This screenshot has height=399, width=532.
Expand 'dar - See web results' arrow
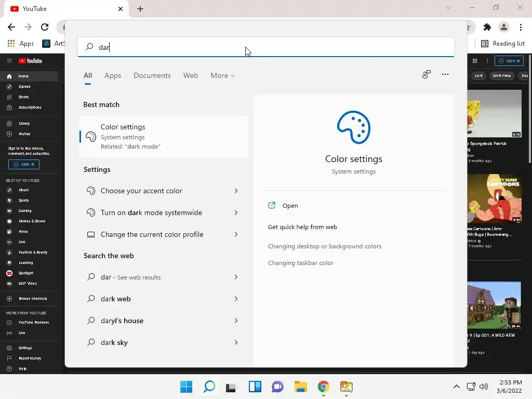pyautogui.click(x=236, y=277)
